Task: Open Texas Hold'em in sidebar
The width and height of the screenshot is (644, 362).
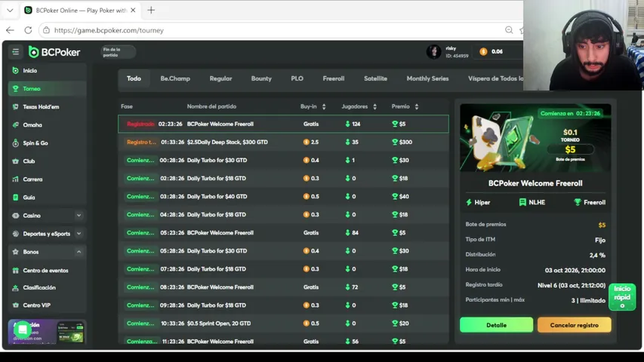Action: click(48, 106)
